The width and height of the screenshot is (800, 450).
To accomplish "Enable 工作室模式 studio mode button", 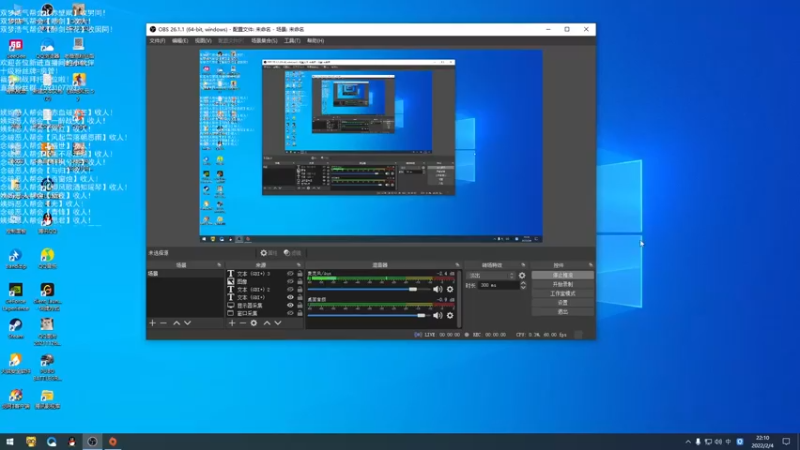I will tap(563, 293).
